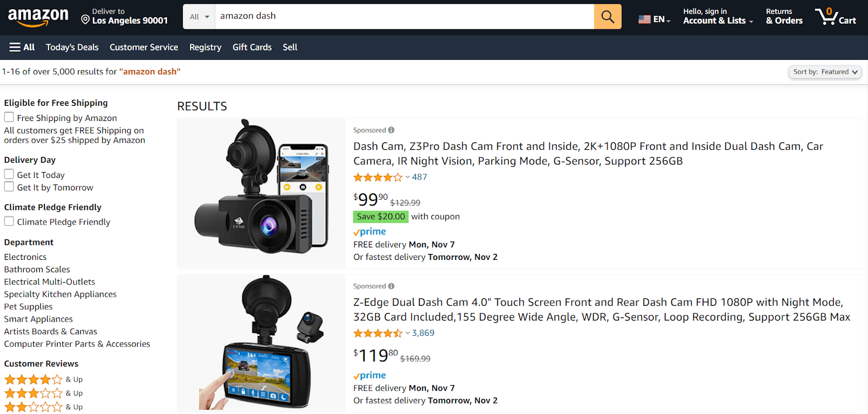Click the location pin for Los Angeles 90001

(85, 20)
